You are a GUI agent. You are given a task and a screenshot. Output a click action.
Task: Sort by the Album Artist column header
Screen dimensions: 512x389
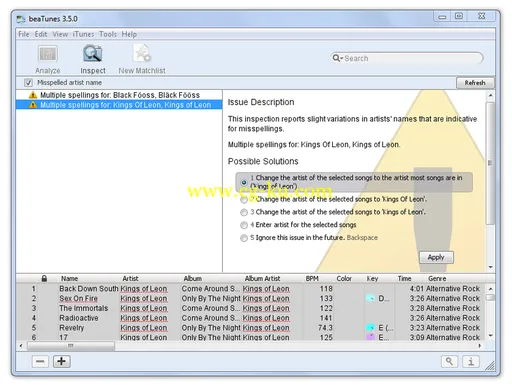click(263, 278)
